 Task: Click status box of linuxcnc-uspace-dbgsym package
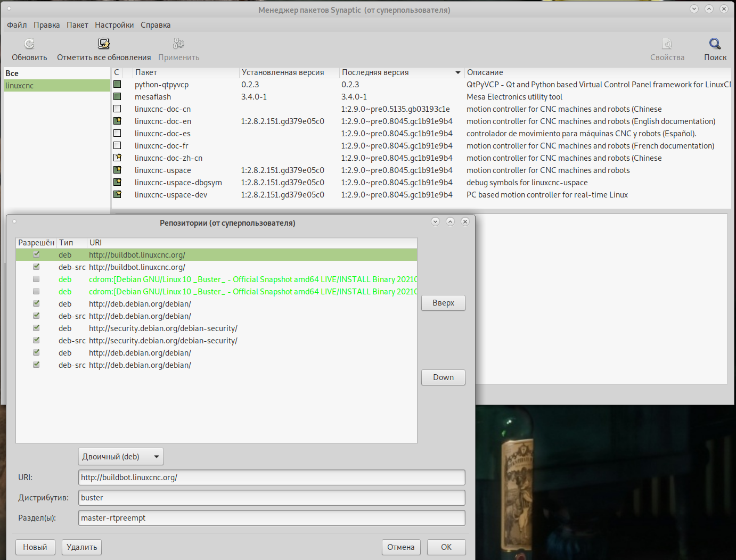(117, 182)
